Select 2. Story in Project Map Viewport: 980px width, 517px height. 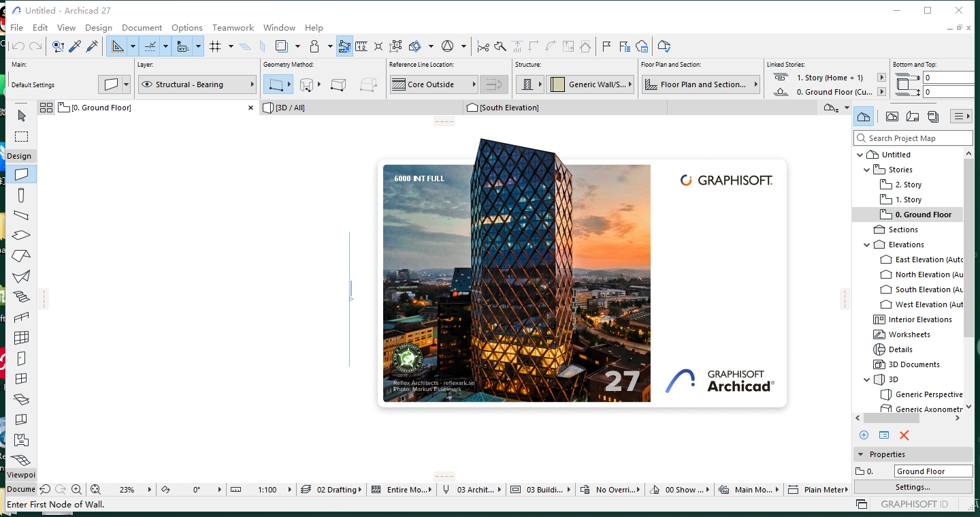(x=908, y=185)
